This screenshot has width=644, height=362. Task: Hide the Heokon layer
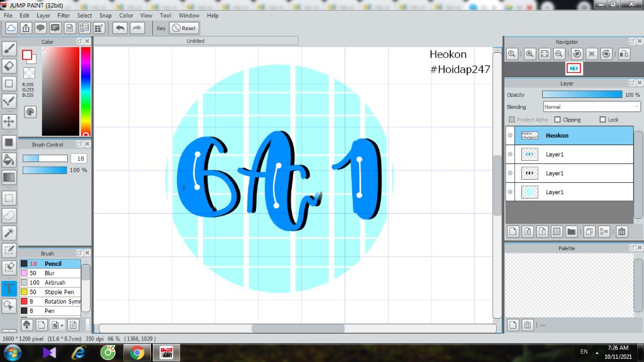(510, 136)
